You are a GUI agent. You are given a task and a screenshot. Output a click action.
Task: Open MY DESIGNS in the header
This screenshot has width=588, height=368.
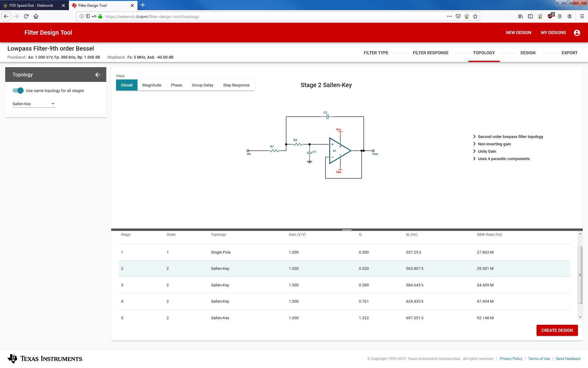pyautogui.click(x=553, y=33)
